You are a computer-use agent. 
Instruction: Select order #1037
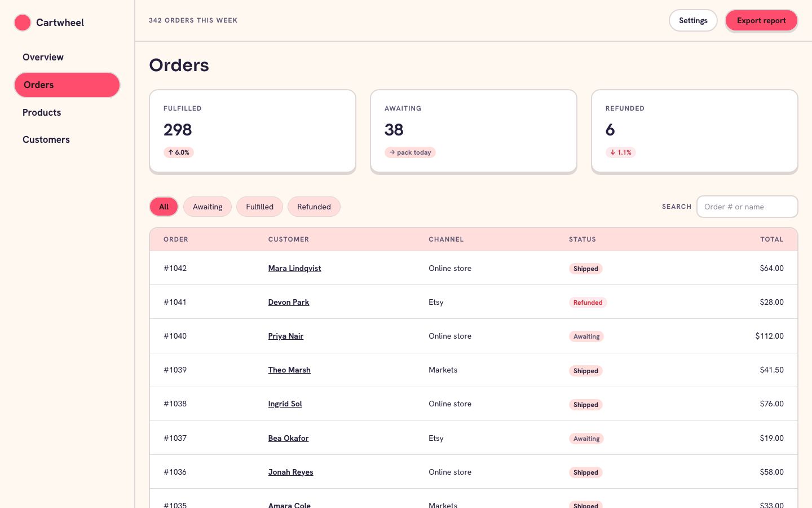click(175, 438)
